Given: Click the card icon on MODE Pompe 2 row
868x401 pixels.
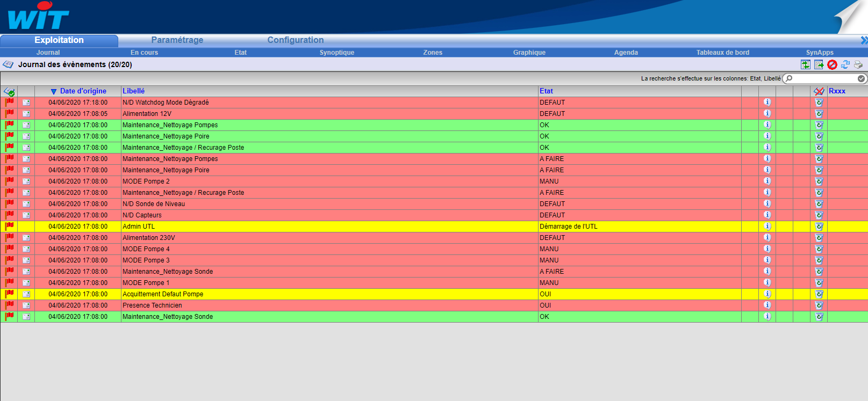Looking at the screenshot, I should pos(26,181).
